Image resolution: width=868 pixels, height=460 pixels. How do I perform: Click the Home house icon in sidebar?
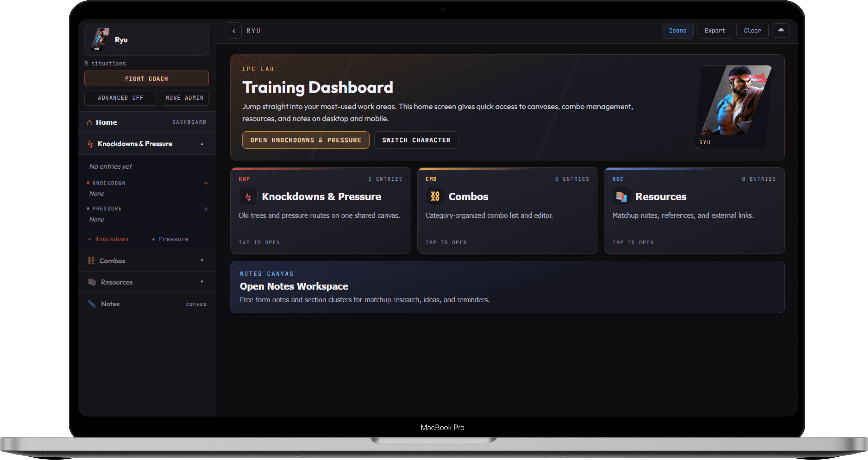pyautogui.click(x=89, y=122)
